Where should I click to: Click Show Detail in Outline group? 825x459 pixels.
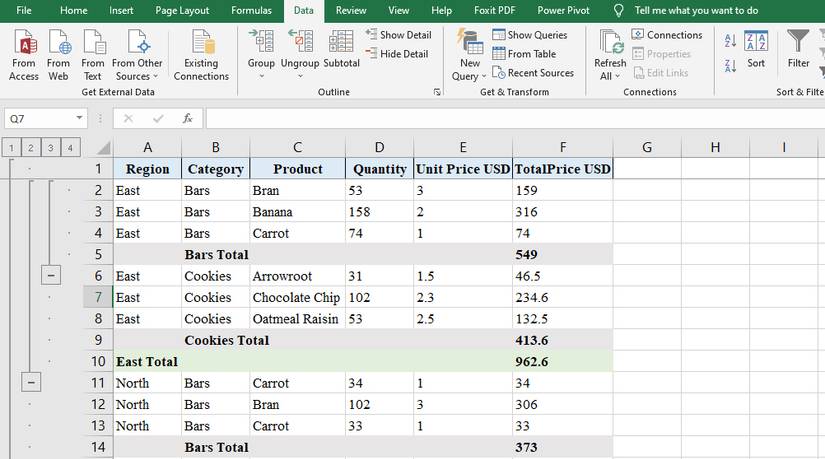[398, 35]
